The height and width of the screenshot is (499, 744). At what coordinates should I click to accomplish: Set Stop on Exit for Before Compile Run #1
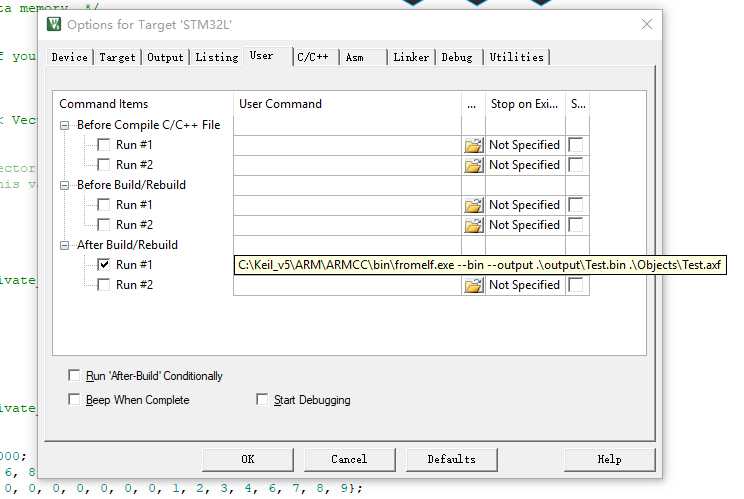click(x=525, y=145)
